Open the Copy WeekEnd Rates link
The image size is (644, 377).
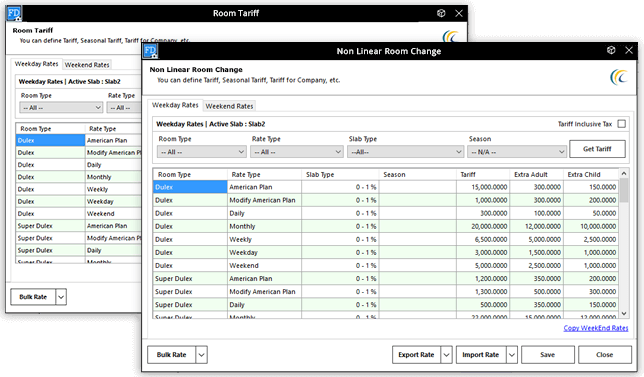click(596, 328)
